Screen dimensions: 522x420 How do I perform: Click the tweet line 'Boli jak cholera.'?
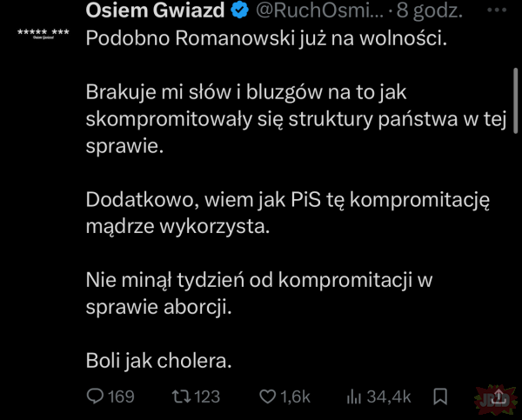click(x=158, y=358)
